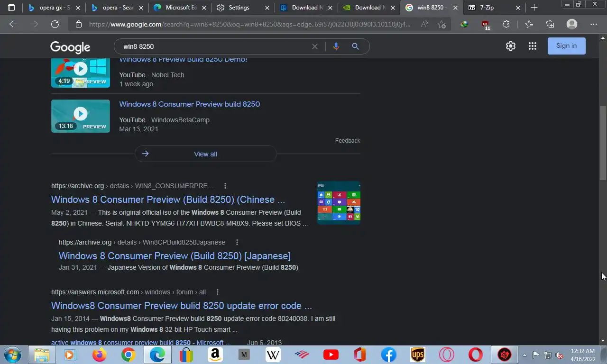
Task: Click the scrollbar down arrow
Action: (603, 341)
